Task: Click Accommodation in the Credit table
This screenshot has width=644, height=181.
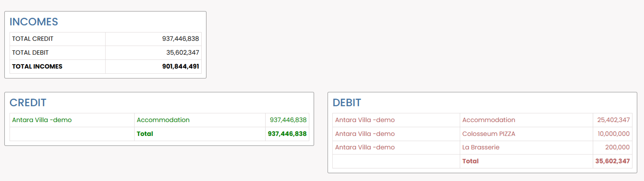Action: (x=163, y=120)
